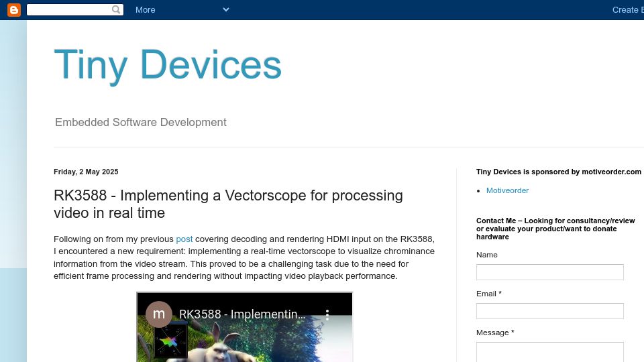Viewport: 644px width, 362px height.
Task: Click the Email input field
Action: coord(550,311)
